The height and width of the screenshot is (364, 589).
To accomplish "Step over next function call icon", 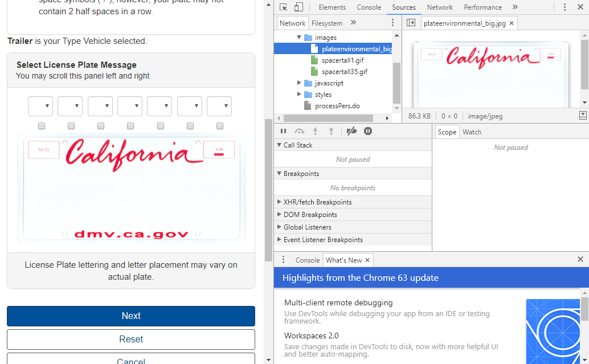I will coord(300,131).
